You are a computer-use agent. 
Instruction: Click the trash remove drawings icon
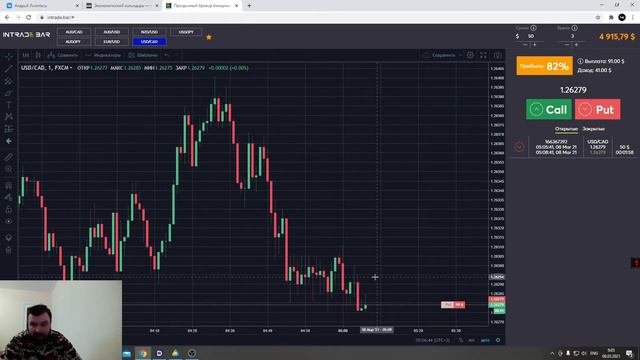tap(9, 250)
